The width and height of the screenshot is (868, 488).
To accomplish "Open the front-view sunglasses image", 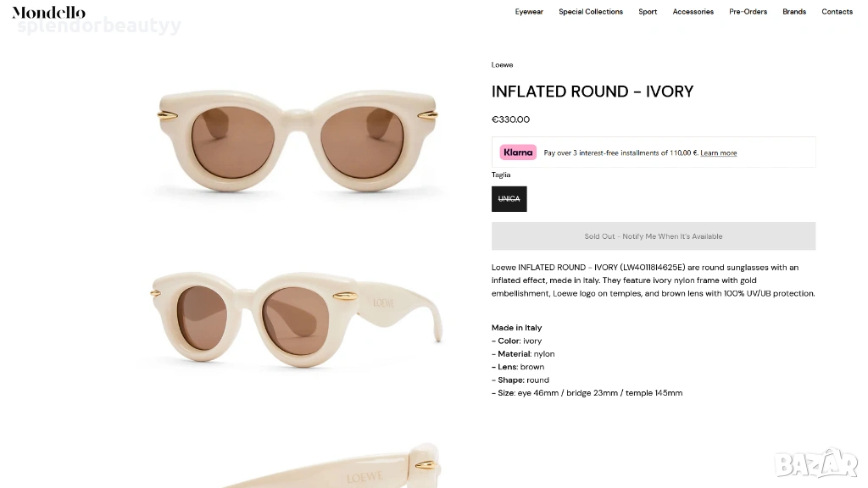I will [297, 140].
